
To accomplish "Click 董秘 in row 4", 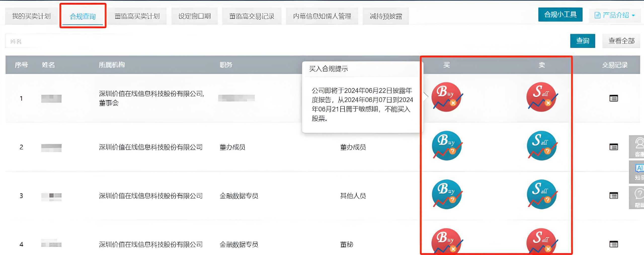I will click(347, 244).
